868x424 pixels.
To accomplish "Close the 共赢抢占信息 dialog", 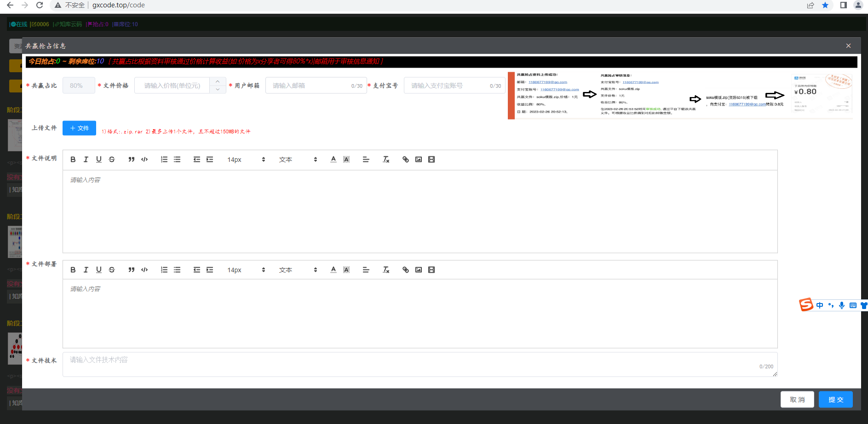I will pyautogui.click(x=848, y=46).
